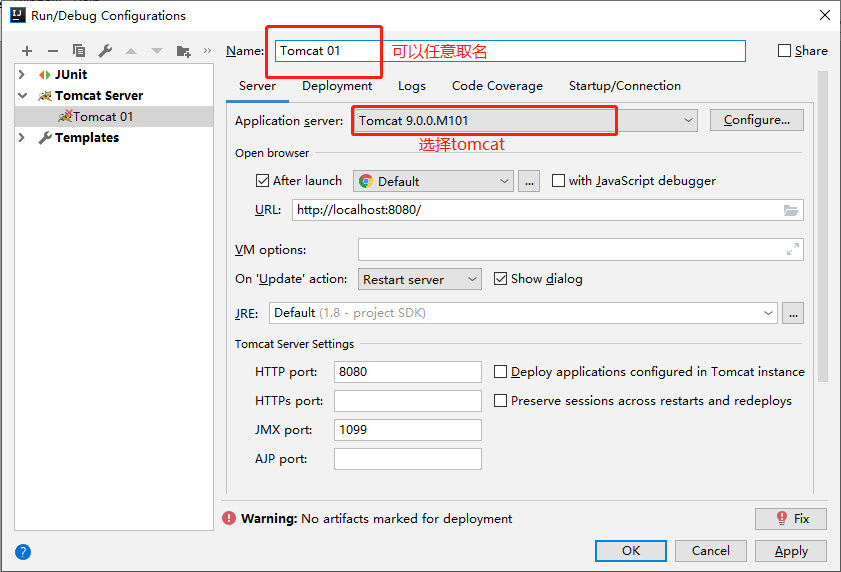841x572 pixels.
Task: Create new folder for configurations
Action: (183, 51)
